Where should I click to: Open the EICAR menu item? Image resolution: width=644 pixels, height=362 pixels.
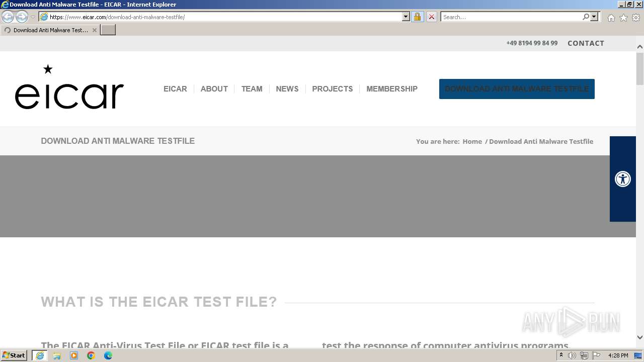[175, 89]
